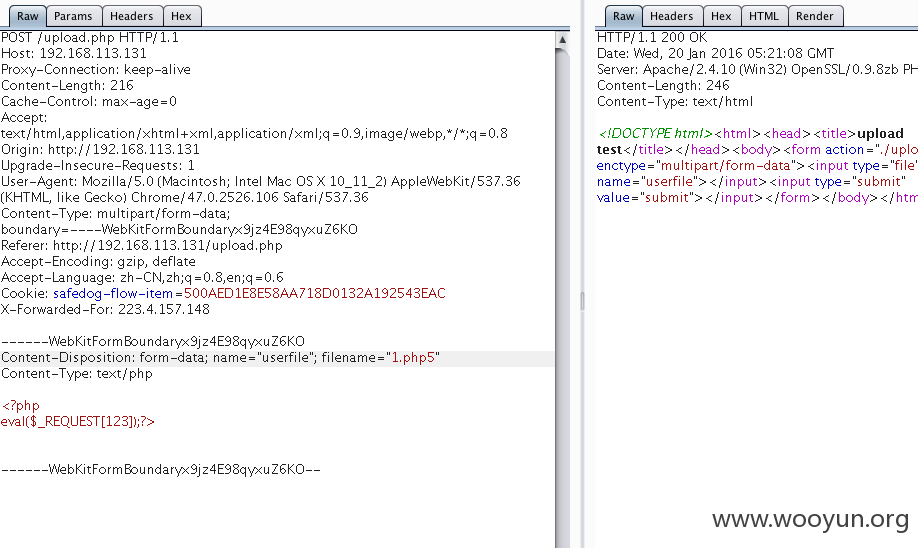Open the request Params tab
Screen dimensions: 918x548
73,16
